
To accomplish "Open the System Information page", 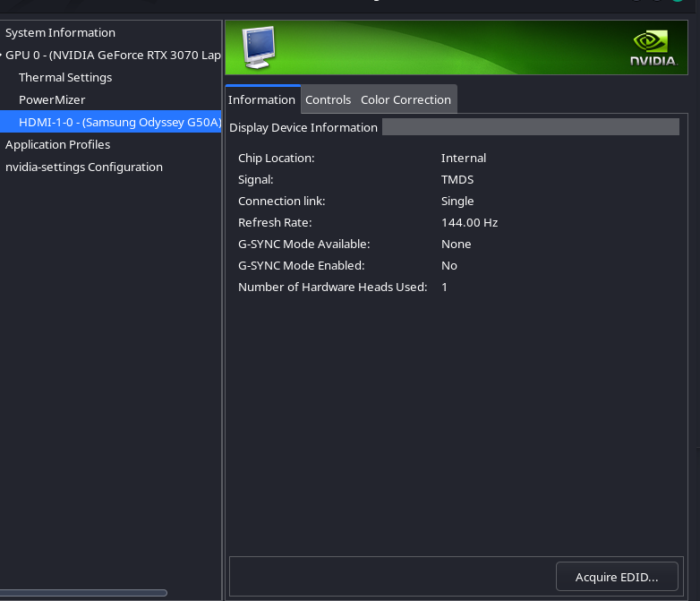I will [x=60, y=32].
